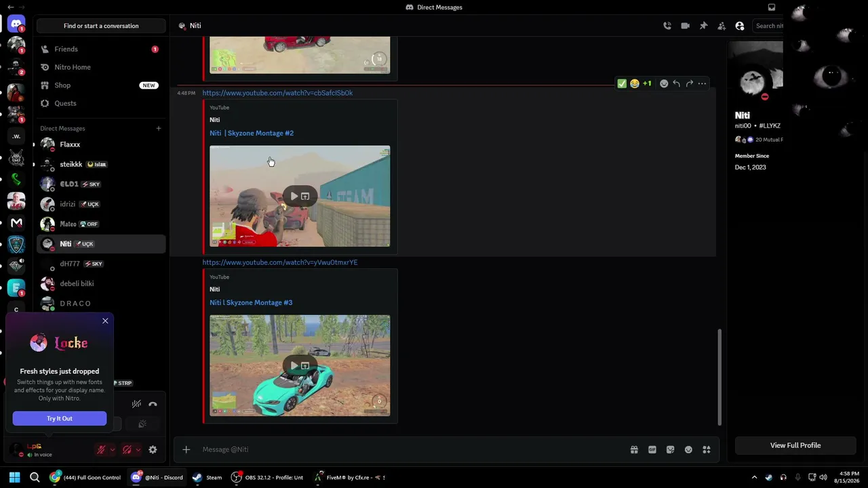Expand audio output options arrow
The width and height of the screenshot is (868, 488).
pos(138,449)
